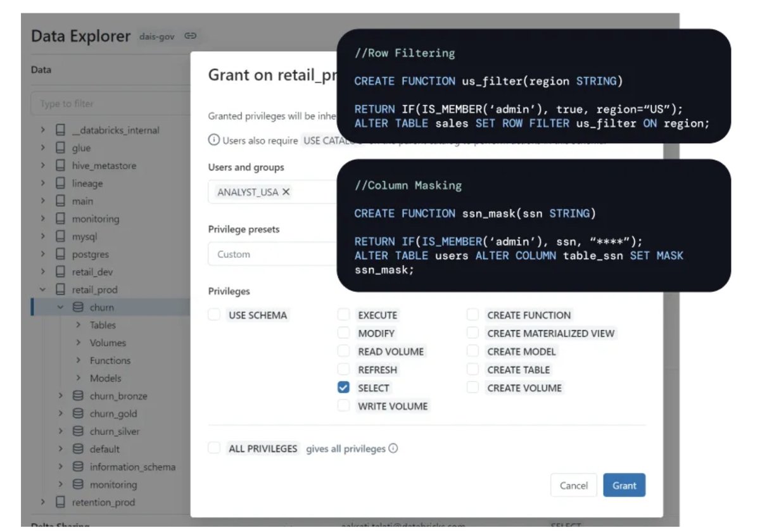Open the Custom privilege presets dropdown
Screen dimensions: 760x532
(272, 254)
